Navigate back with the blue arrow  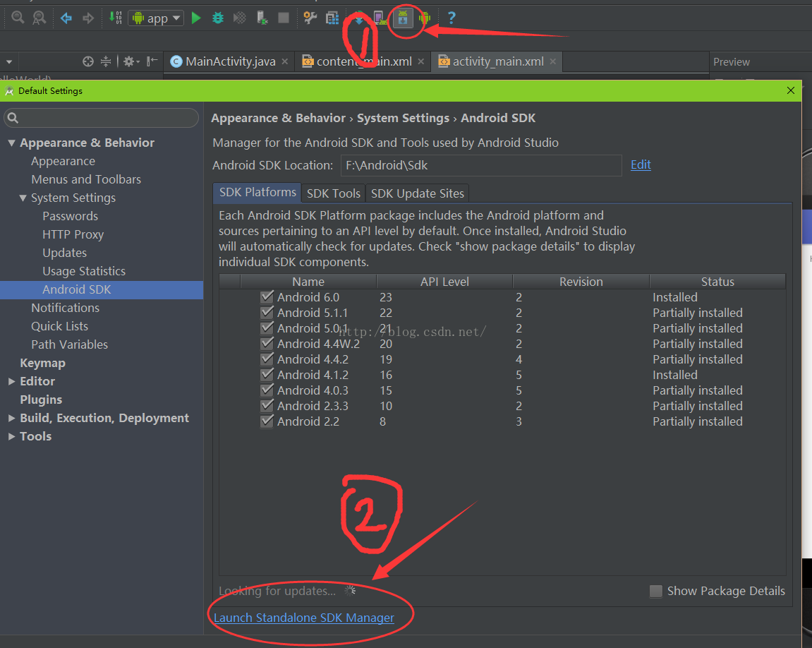click(x=66, y=18)
